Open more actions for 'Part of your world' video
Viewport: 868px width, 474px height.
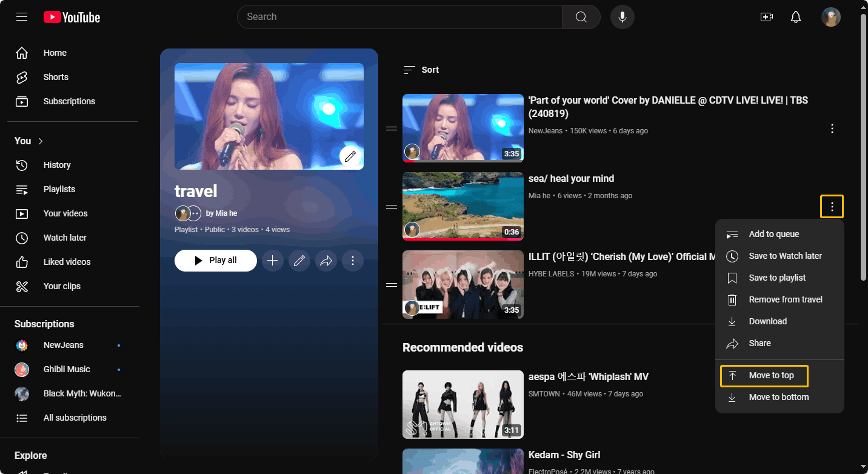[832, 129]
